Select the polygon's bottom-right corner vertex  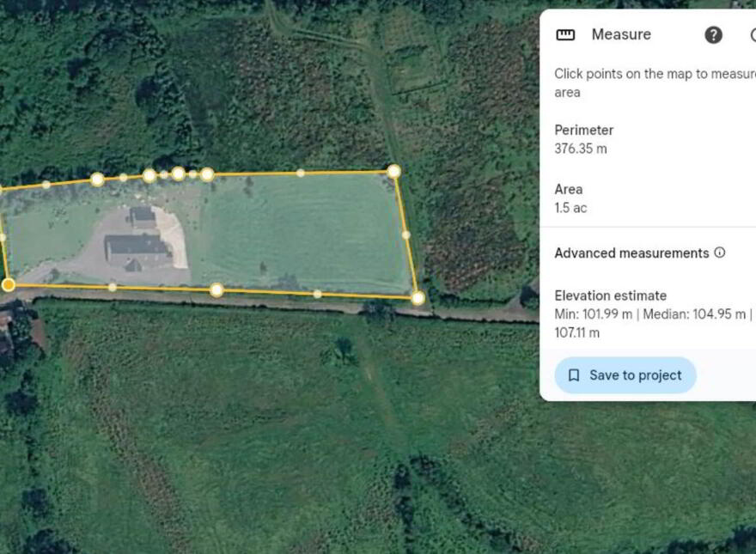(x=418, y=298)
